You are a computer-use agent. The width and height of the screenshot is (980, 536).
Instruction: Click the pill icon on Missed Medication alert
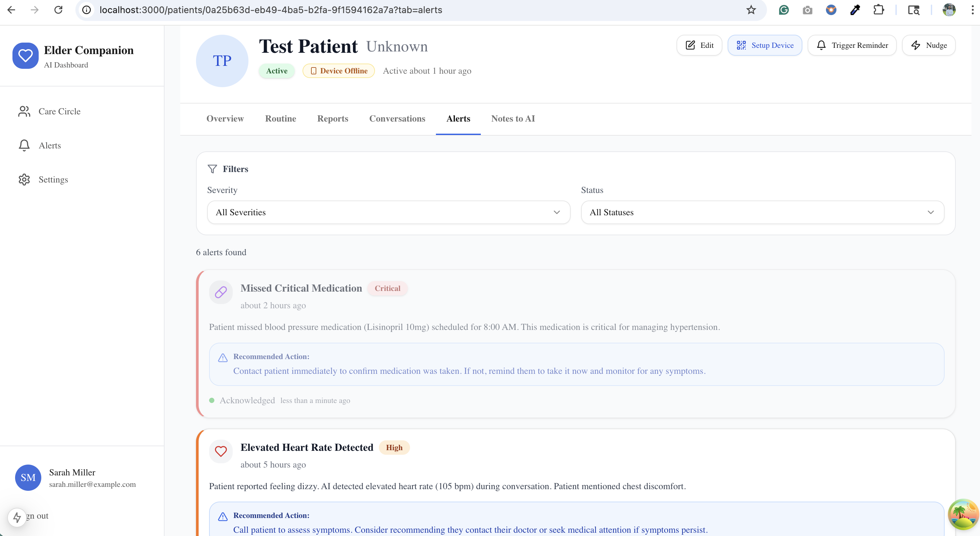tap(221, 292)
